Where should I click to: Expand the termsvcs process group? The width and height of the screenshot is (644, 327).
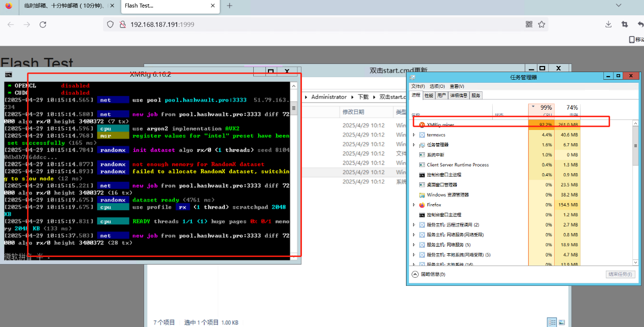tap(414, 135)
